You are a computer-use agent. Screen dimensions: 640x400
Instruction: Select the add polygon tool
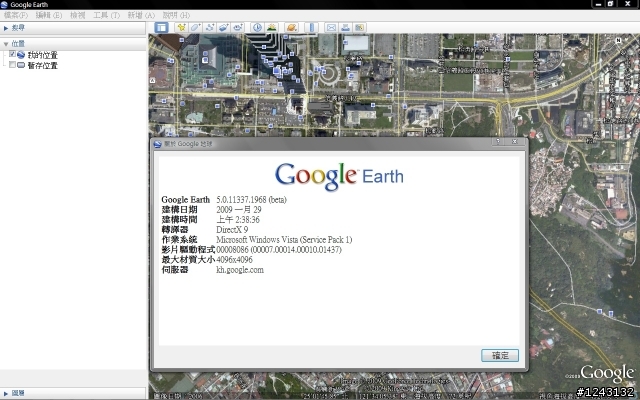(195, 27)
